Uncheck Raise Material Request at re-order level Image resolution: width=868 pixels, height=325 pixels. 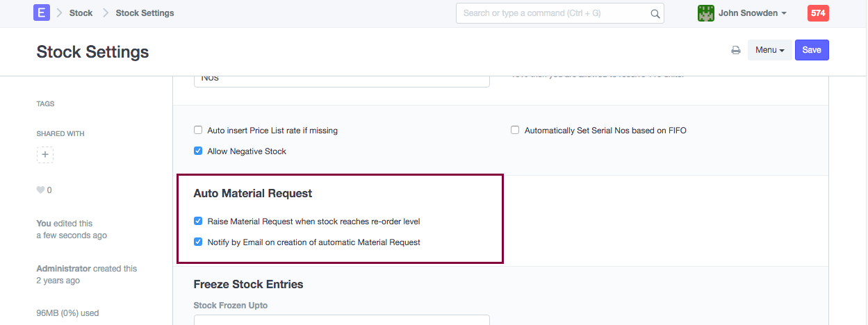point(199,222)
